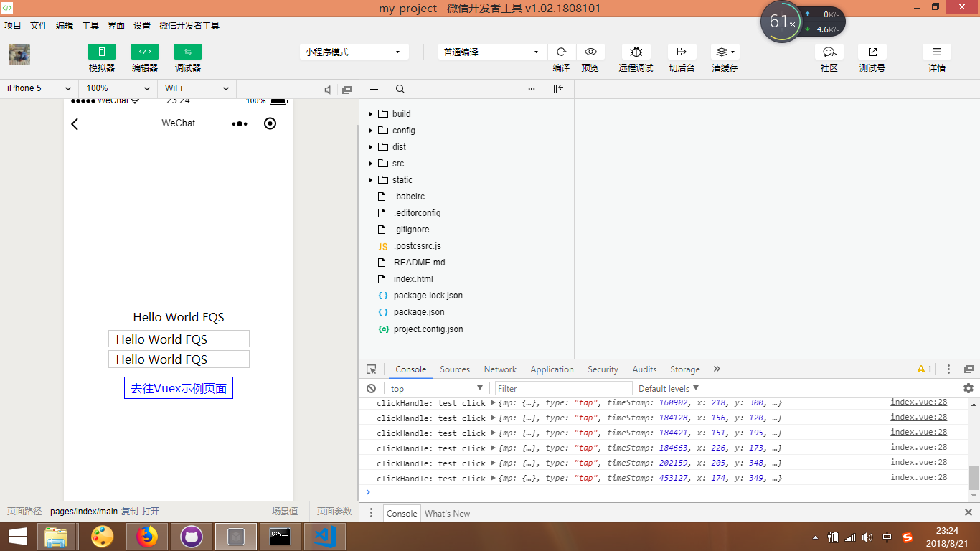
Task: Toggle the Simulator (模拟器) panel button
Action: (x=102, y=52)
